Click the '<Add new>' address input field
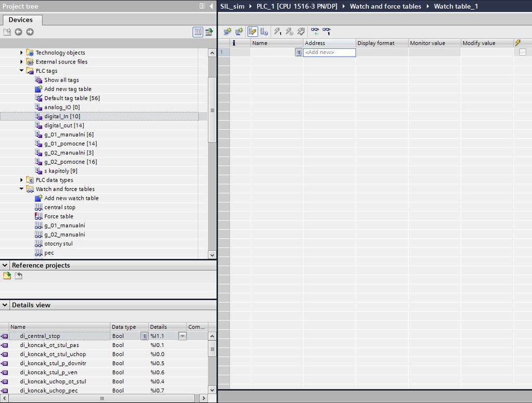532x403 pixels. (x=329, y=53)
